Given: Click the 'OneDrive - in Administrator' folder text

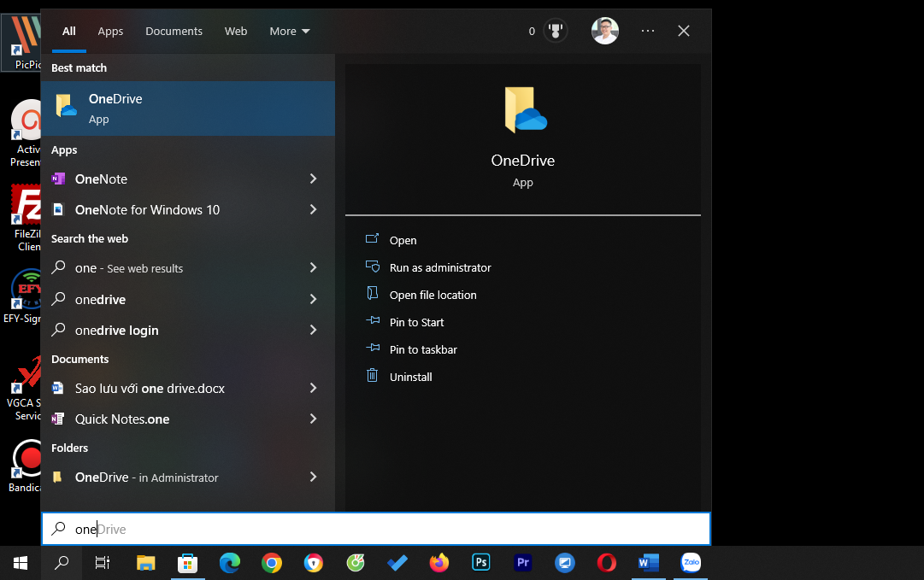Looking at the screenshot, I should click(x=147, y=477).
